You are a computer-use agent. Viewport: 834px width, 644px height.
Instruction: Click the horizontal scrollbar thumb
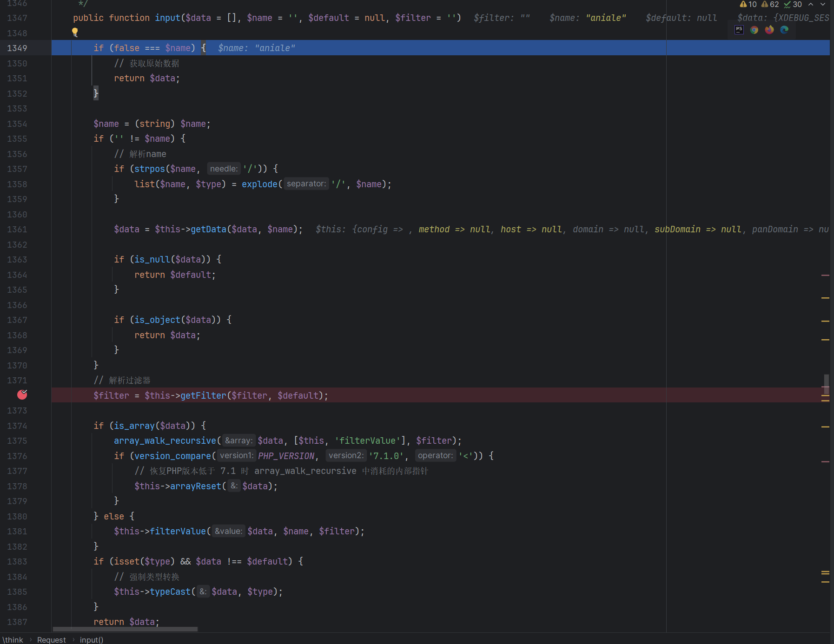pos(125,629)
